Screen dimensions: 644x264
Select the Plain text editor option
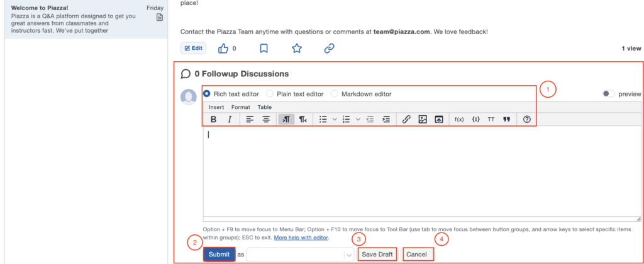pyautogui.click(x=270, y=94)
